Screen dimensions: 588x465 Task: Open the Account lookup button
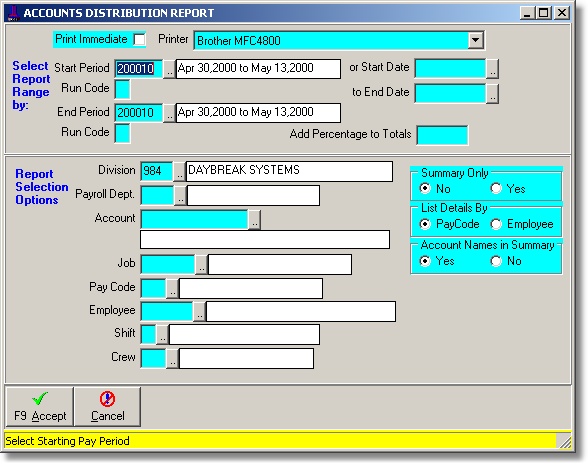tap(255, 220)
